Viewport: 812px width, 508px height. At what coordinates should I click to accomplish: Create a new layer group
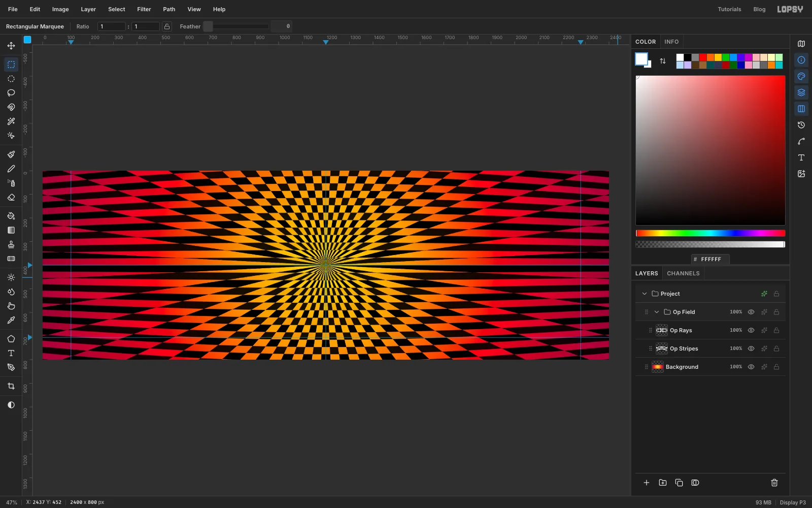(663, 483)
